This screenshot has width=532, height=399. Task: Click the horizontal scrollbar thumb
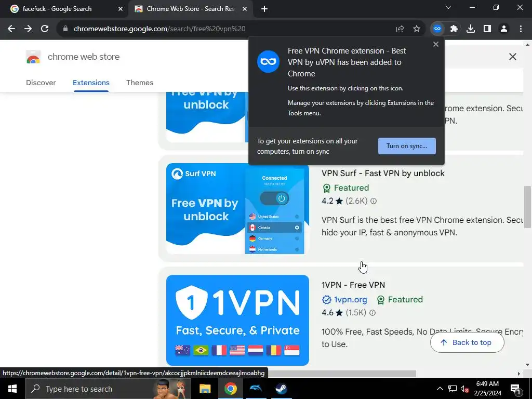[x=342, y=374]
